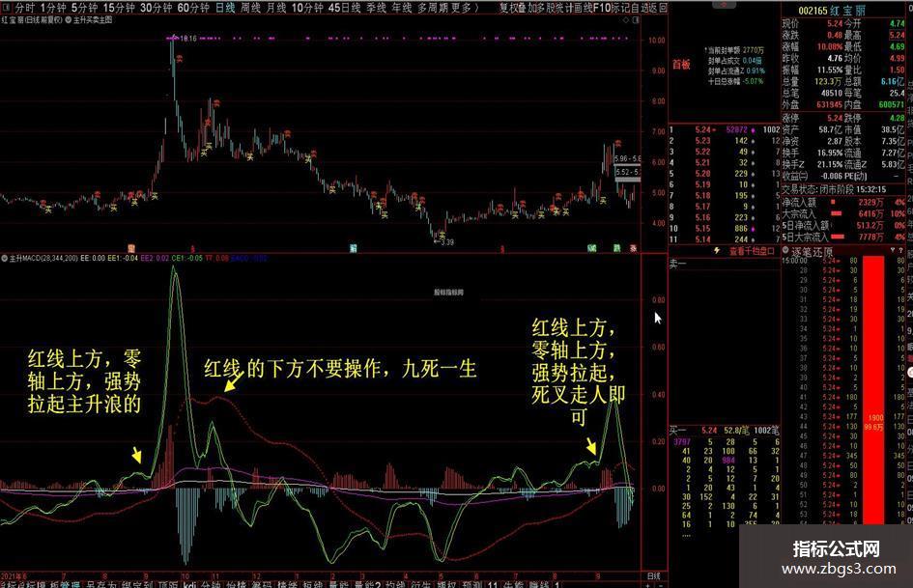Click the panel icon left of 分时

6,8
